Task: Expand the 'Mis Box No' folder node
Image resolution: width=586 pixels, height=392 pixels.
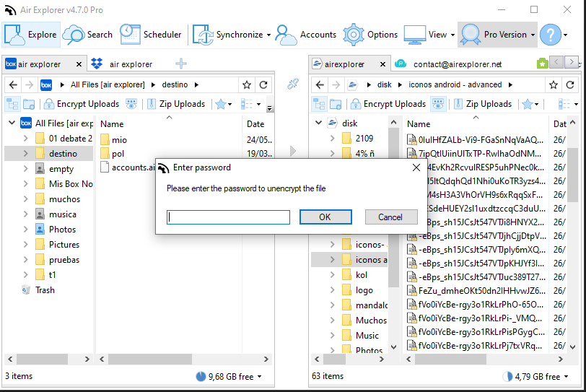Action: coord(25,183)
